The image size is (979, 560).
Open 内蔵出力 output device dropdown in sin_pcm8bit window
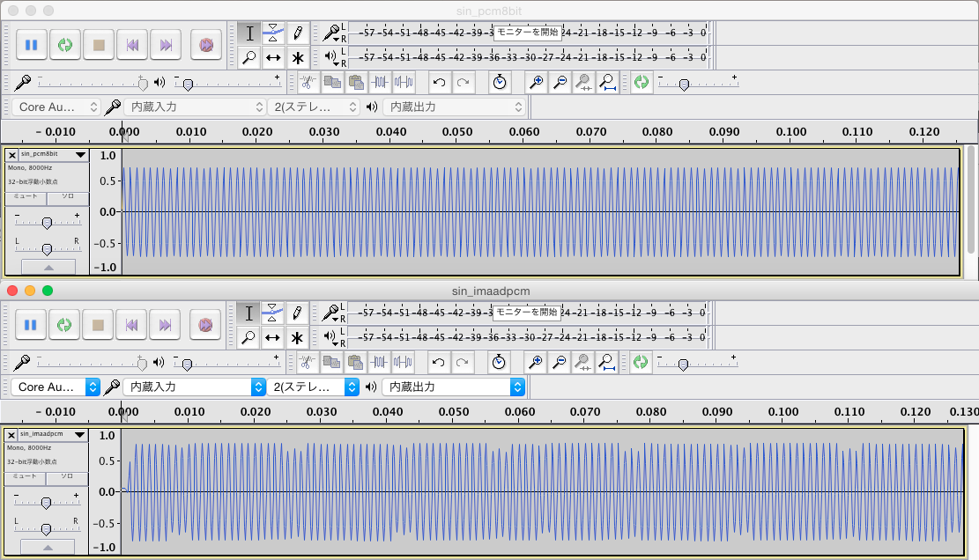pyautogui.click(x=454, y=107)
